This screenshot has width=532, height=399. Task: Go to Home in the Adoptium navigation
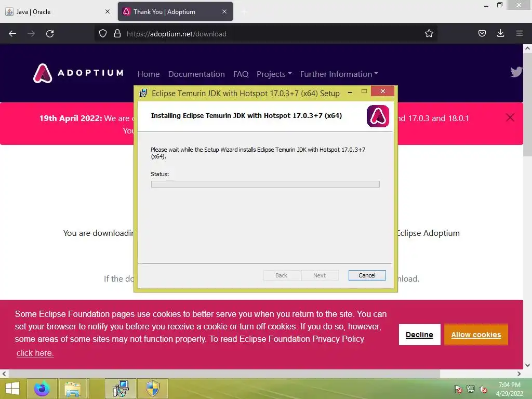(149, 74)
